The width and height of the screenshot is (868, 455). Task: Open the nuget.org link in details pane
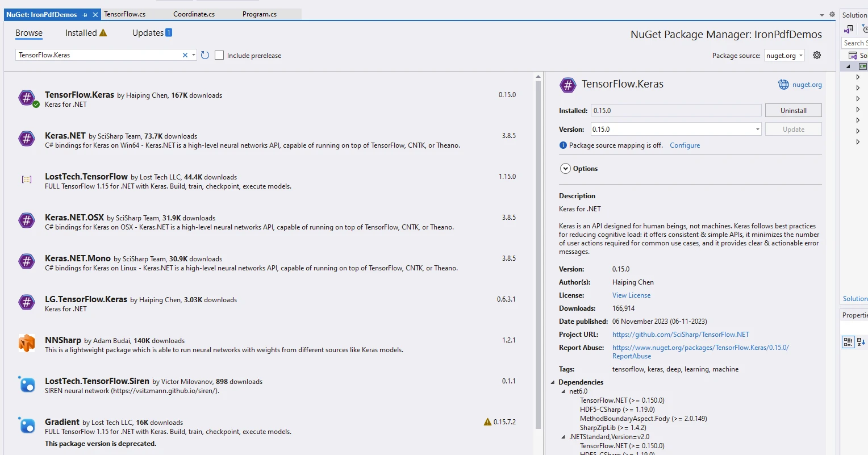(807, 85)
